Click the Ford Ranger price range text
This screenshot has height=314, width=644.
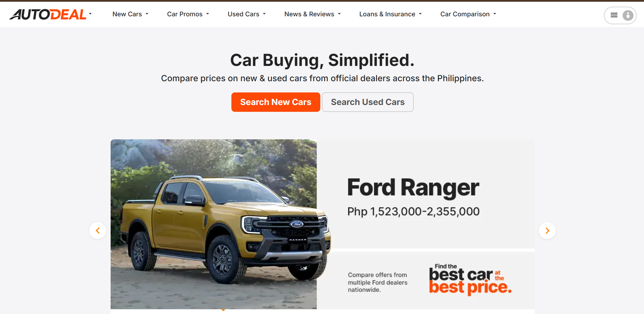coord(413,212)
